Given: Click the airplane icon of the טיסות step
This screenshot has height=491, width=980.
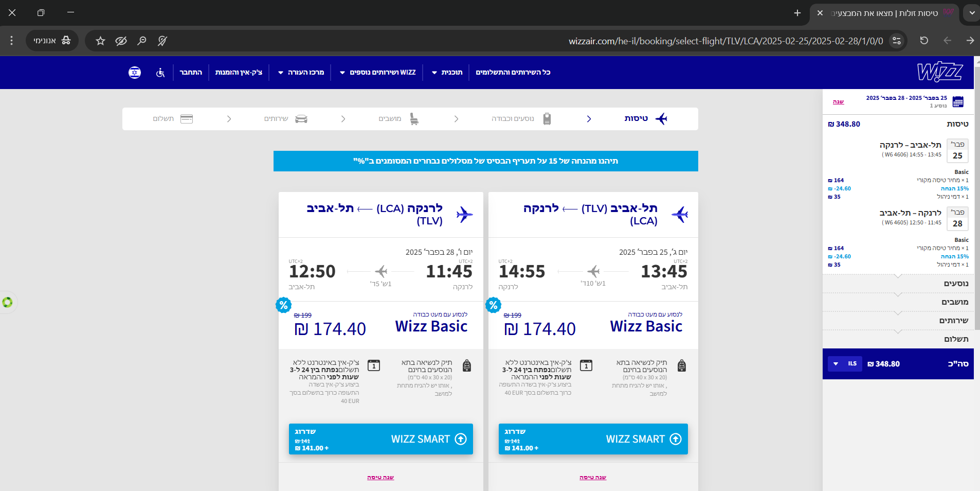Looking at the screenshot, I should 662,119.
